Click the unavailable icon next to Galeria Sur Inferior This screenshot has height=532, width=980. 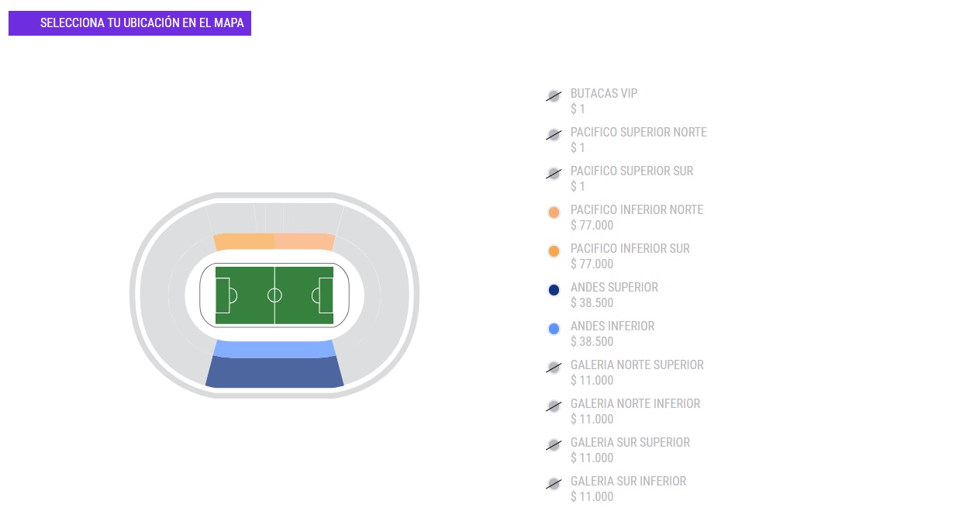[x=554, y=484]
